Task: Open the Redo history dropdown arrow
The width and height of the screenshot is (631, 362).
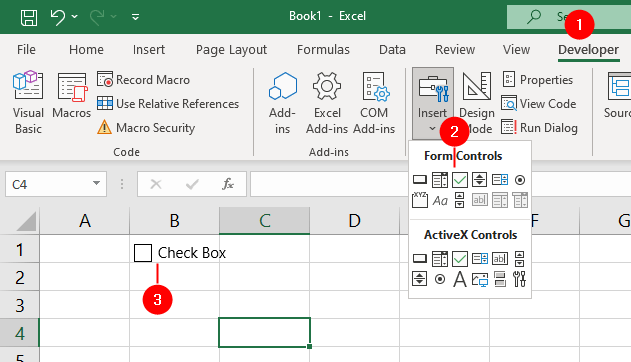Action: pos(114,16)
